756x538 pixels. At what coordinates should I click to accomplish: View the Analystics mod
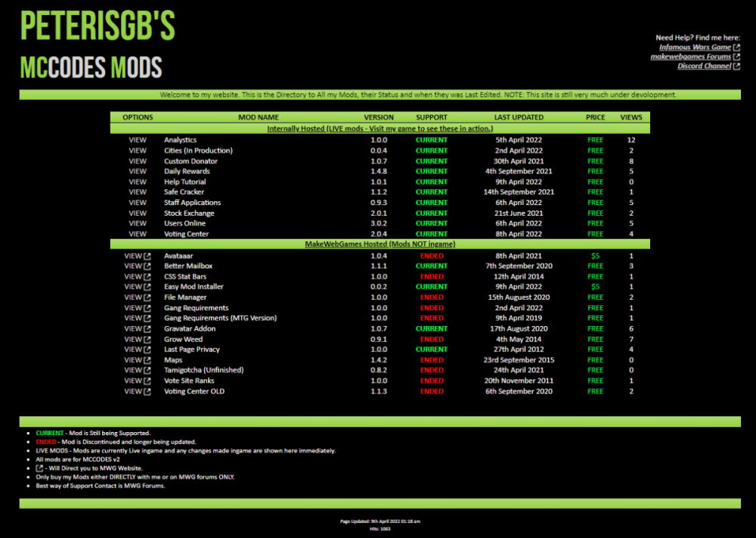(138, 140)
